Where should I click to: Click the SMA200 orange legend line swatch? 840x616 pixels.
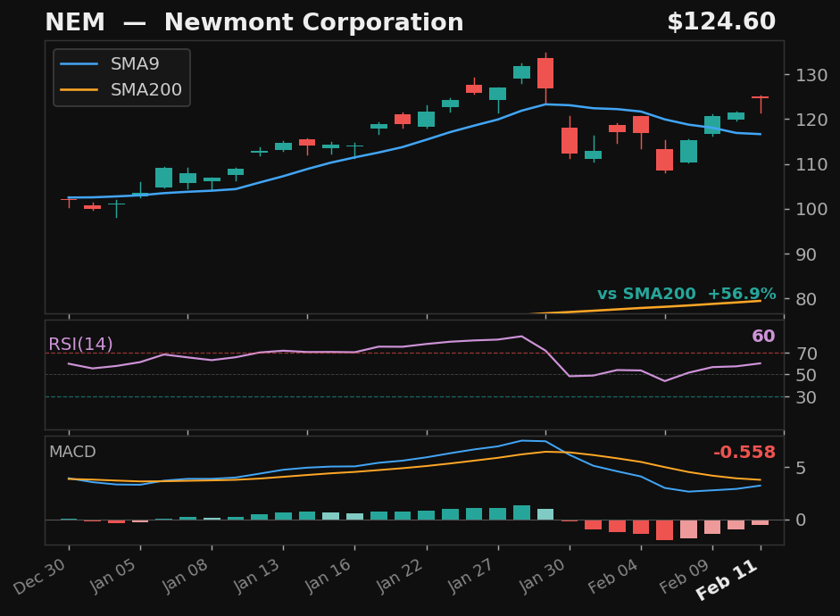[x=79, y=90]
